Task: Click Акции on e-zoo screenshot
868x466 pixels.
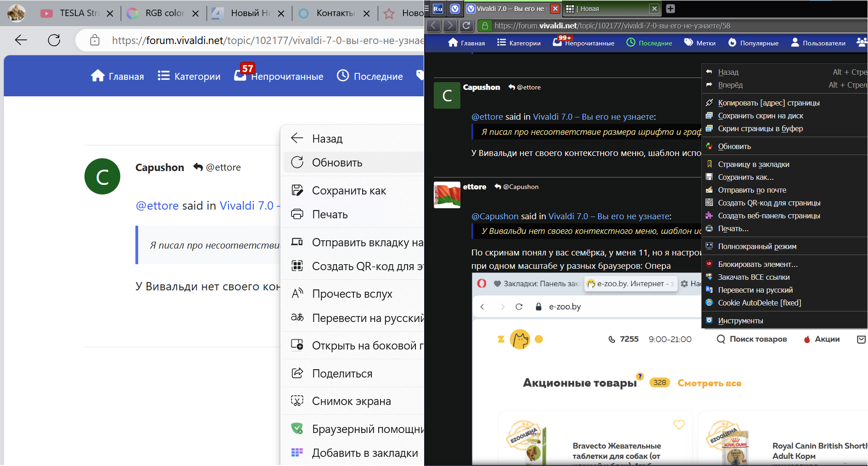Action: 822,339
